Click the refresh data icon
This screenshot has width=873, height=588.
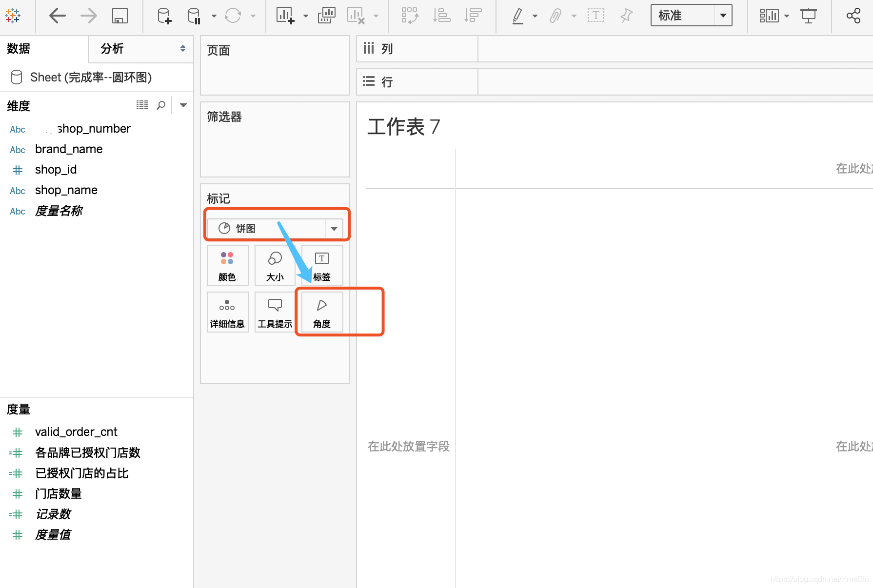(x=233, y=16)
